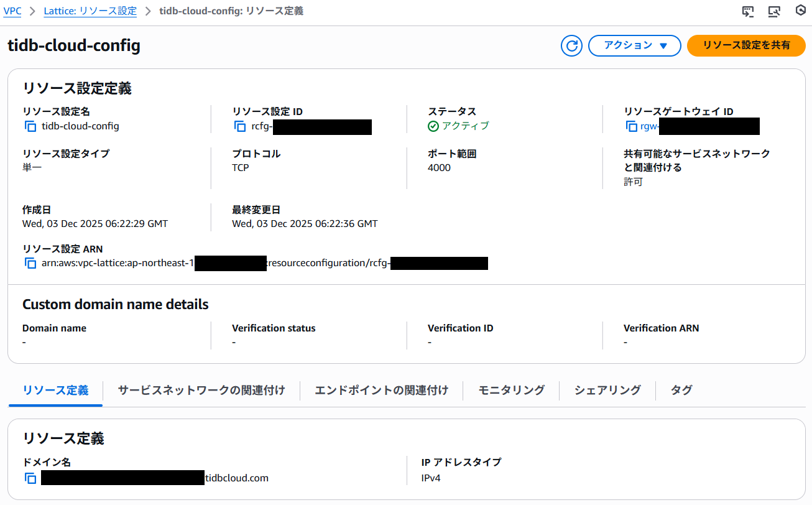The image size is (812, 505).
Task: Switch to the シェアリング tab
Action: pos(606,390)
